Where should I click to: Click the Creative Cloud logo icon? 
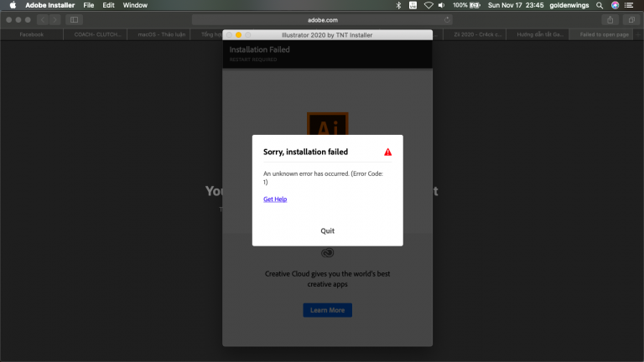[327, 253]
